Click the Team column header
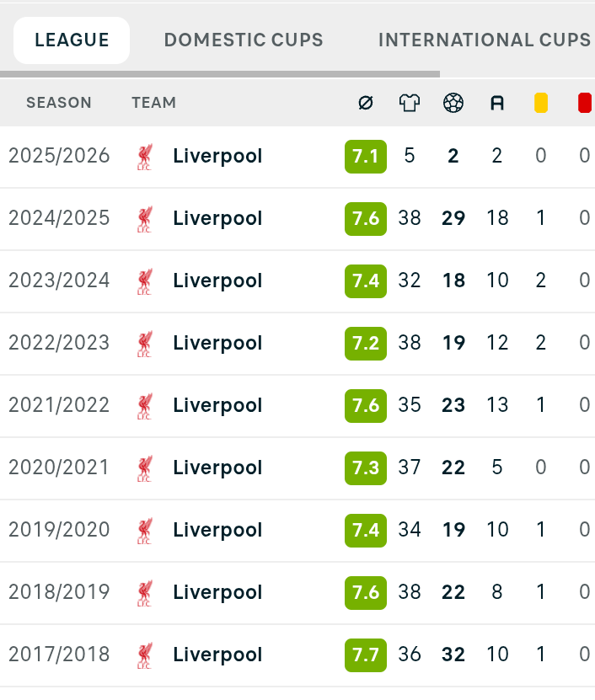The height and width of the screenshot is (700, 595). pos(153,103)
